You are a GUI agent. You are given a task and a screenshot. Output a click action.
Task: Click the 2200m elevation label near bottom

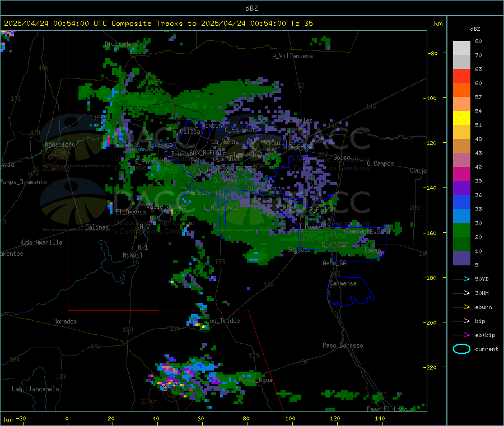click(149, 401)
